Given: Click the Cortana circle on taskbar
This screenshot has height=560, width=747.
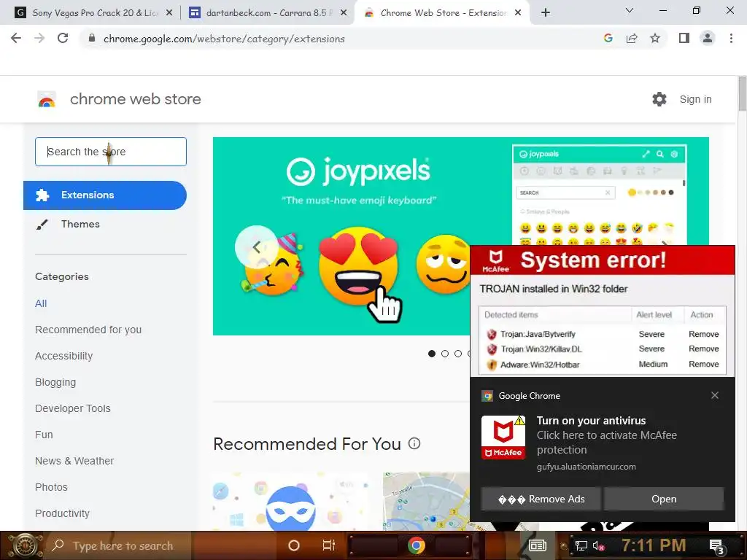Looking at the screenshot, I should 294,545.
